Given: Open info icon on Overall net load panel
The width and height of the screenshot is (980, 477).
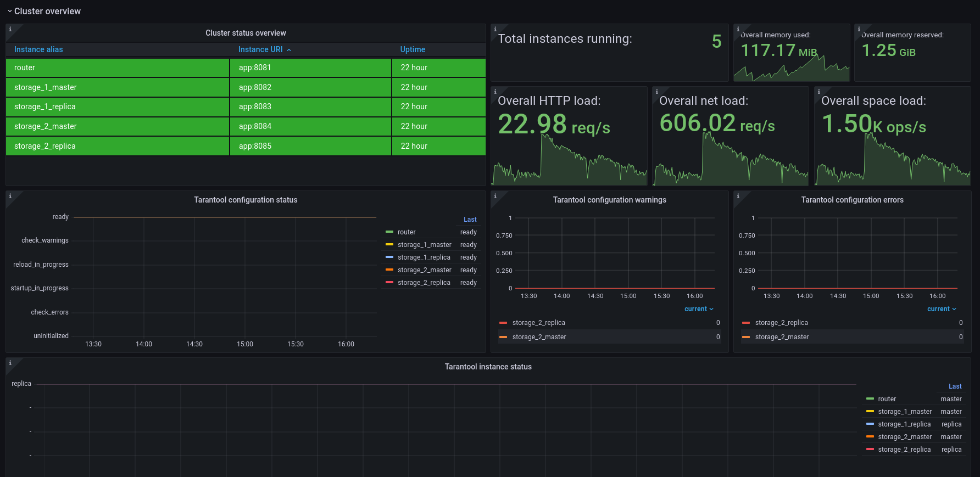Looking at the screenshot, I should coord(656,92).
